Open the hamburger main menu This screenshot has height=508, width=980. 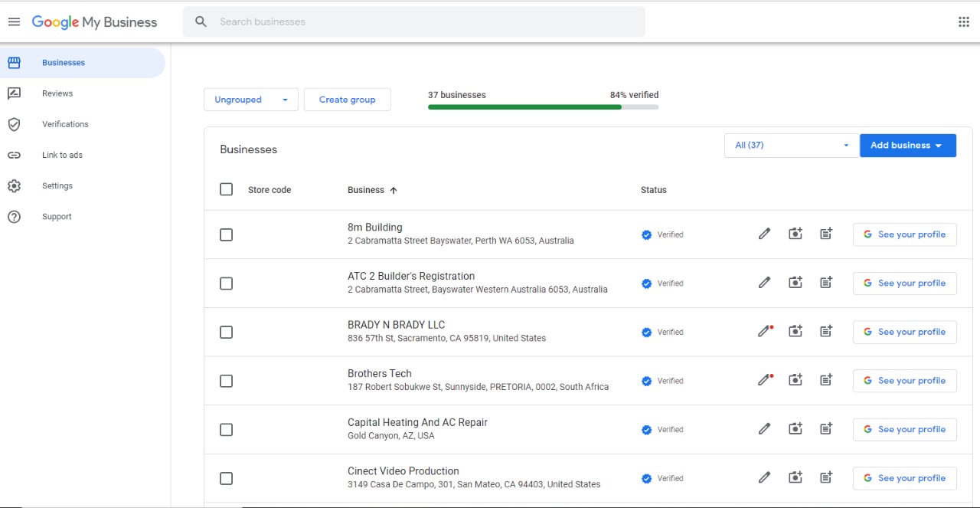click(x=14, y=22)
